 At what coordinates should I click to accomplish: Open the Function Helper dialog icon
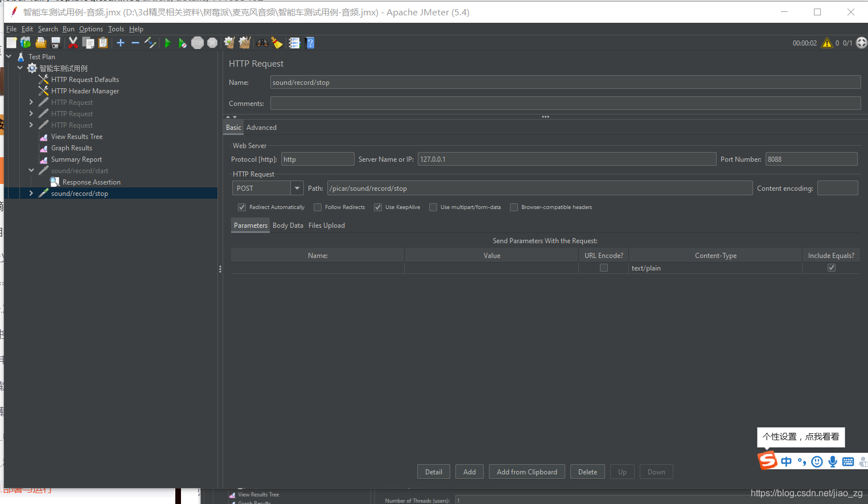click(294, 43)
